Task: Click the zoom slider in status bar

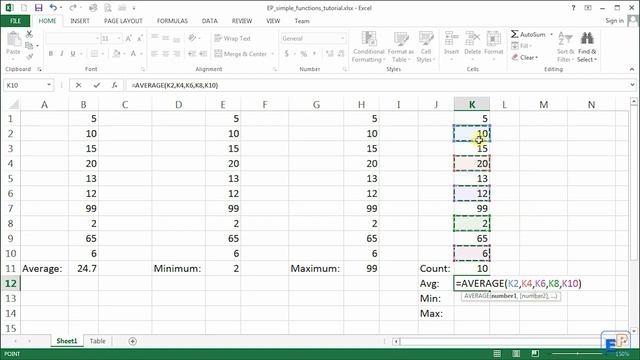Action: [x=578, y=353]
